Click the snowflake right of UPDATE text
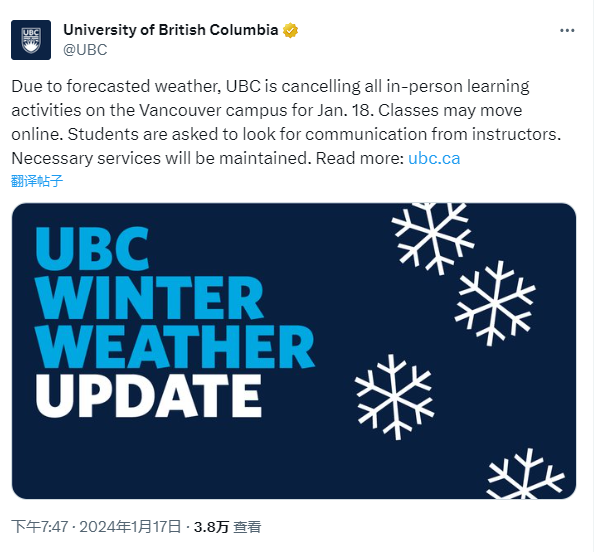The image size is (596, 552). pos(394,397)
